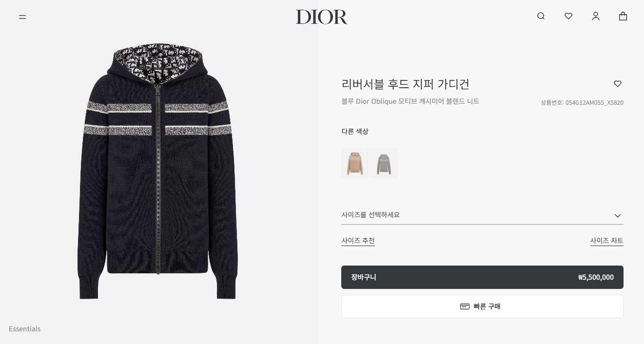Open the search magnifier icon
This screenshot has width=644, height=344.
(541, 16)
